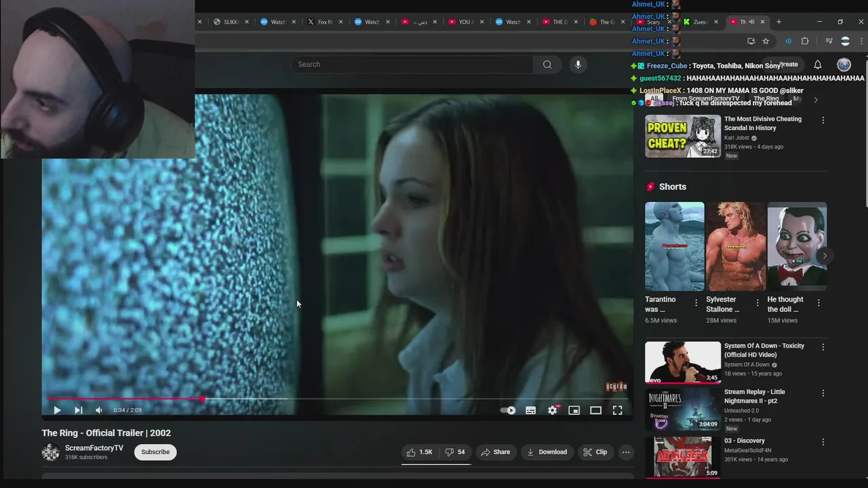
Task: Like the video (1.5K)
Action: point(420,452)
